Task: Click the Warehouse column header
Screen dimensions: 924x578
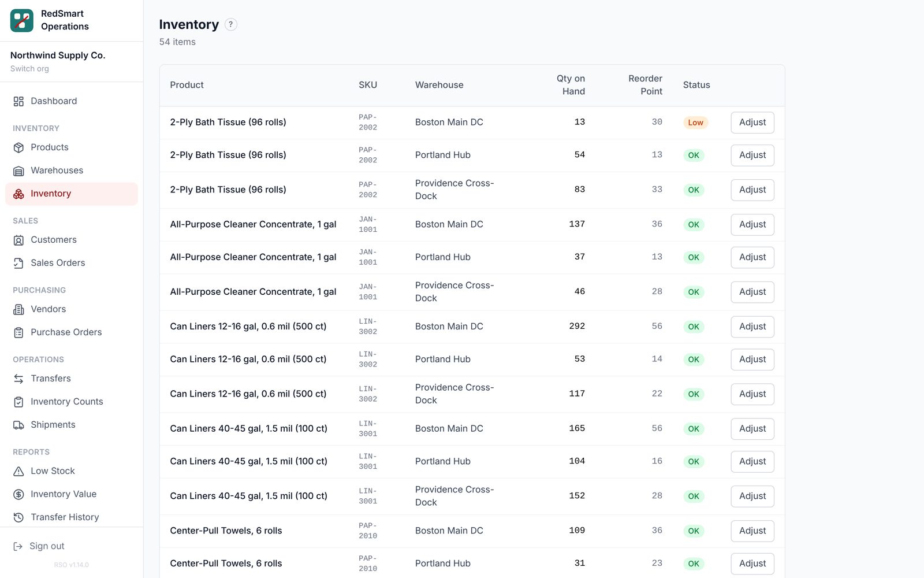Action: (439, 85)
